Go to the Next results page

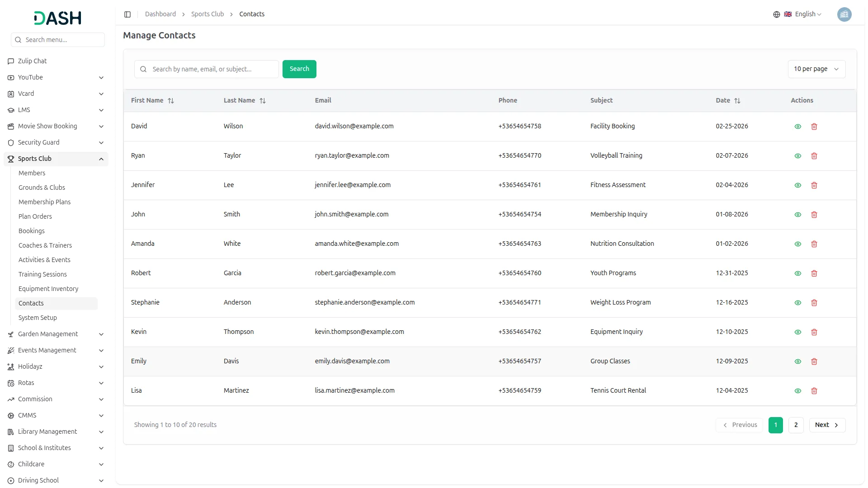(x=827, y=425)
